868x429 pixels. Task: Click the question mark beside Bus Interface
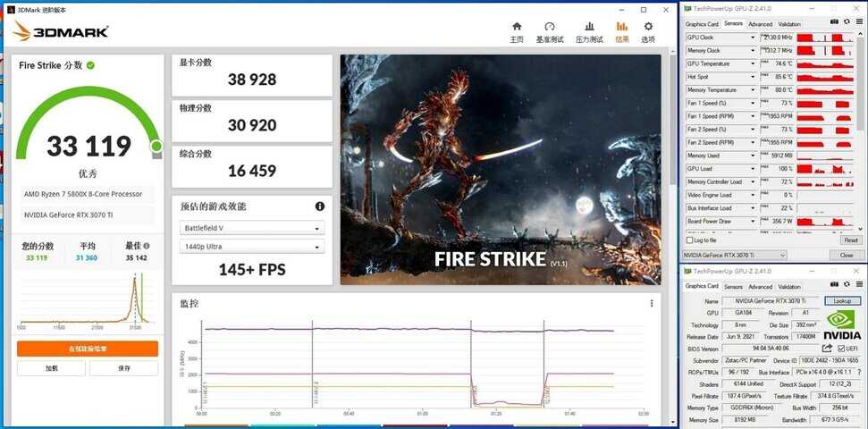857,372
